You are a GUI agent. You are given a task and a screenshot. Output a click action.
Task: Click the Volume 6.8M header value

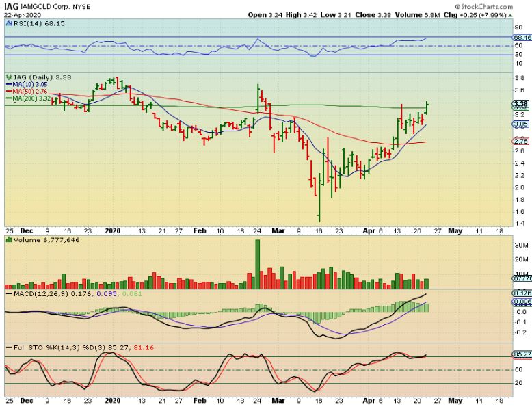click(x=417, y=15)
